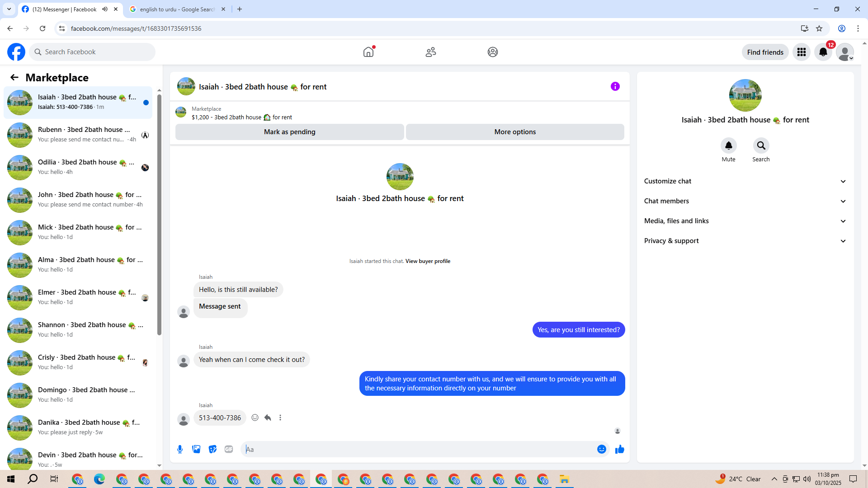
Task: Focus the Search Facebook field
Action: point(93,52)
